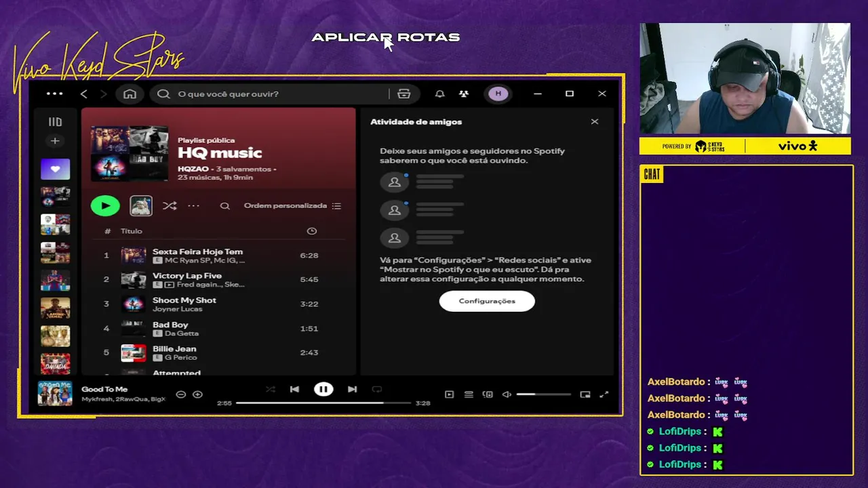This screenshot has width=868, height=488.
Task: Click the minus icon beside 'Good To Me'
Action: point(180,394)
